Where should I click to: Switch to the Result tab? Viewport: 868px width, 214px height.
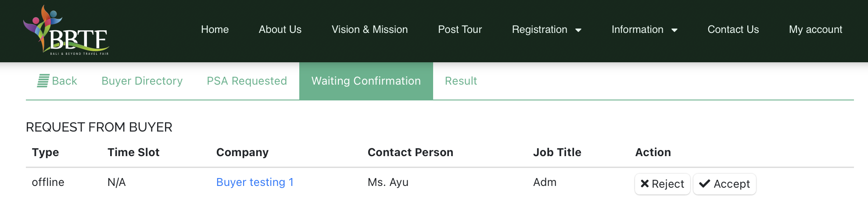tap(461, 81)
